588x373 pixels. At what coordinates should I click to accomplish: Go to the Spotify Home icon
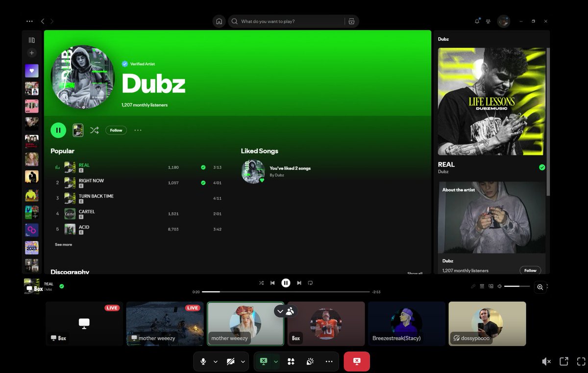click(x=219, y=22)
